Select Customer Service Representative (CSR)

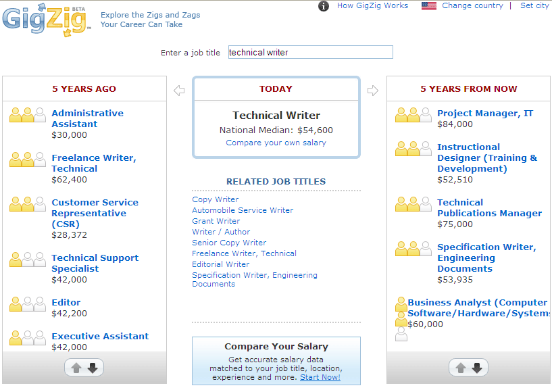[95, 213]
